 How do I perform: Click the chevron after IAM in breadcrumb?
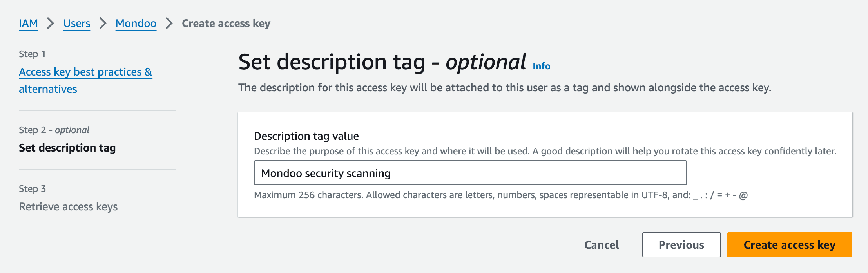pos(50,23)
